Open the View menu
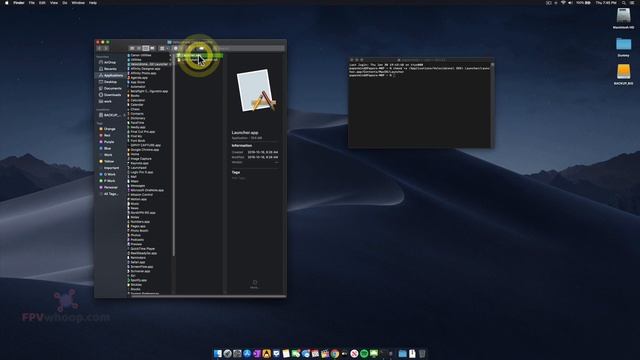 point(54,3)
